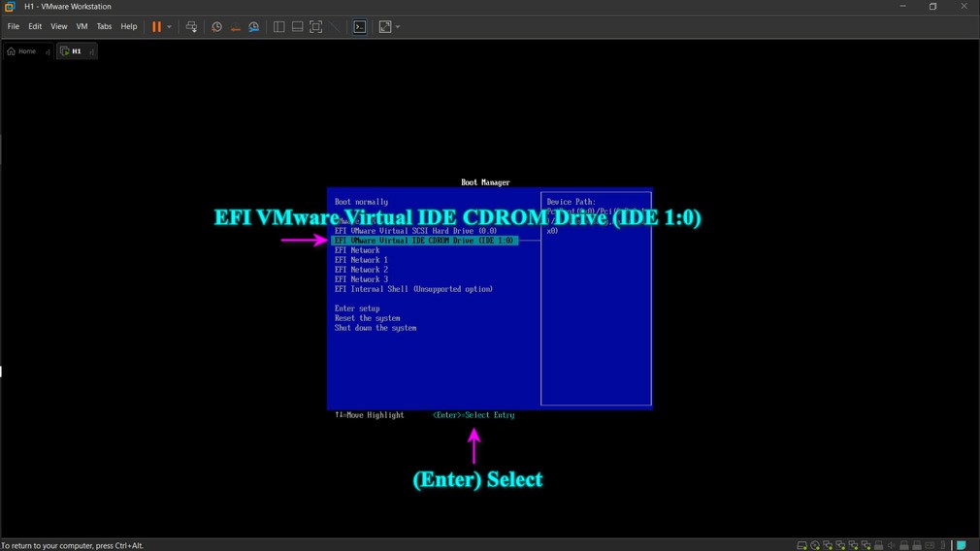The height and width of the screenshot is (551, 980).
Task: Click the 'Device Path:' label
Action: 572,202
